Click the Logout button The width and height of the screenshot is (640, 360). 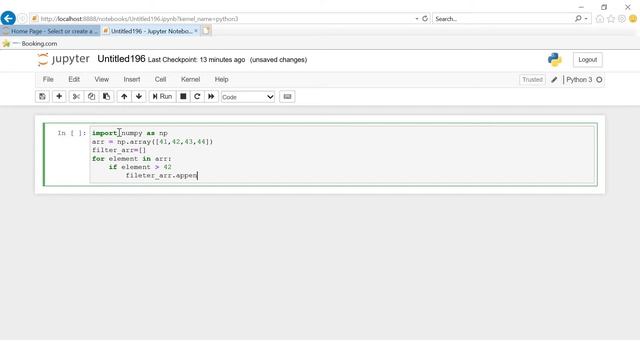click(587, 60)
